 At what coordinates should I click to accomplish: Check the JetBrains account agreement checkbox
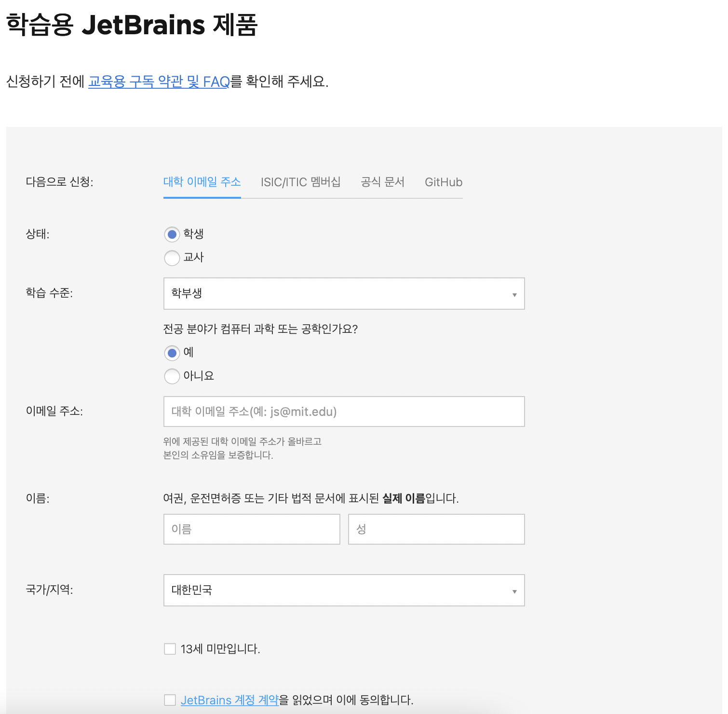pyautogui.click(x=170, y=700)
